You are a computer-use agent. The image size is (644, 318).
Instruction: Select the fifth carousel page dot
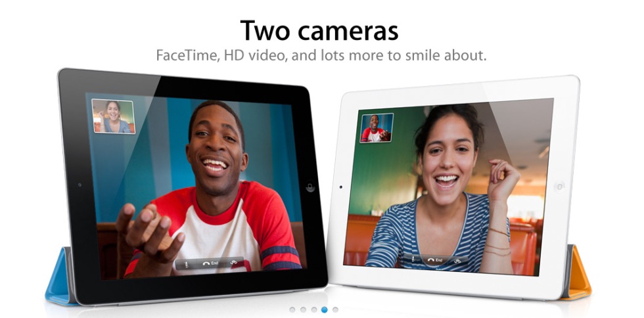(x=335, y=309)
